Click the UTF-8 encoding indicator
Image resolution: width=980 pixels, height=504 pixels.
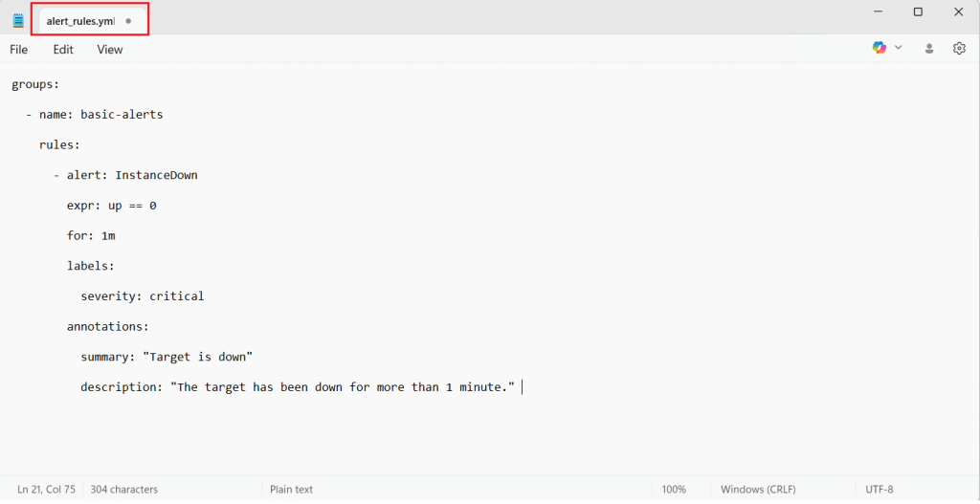pos(879,489)
